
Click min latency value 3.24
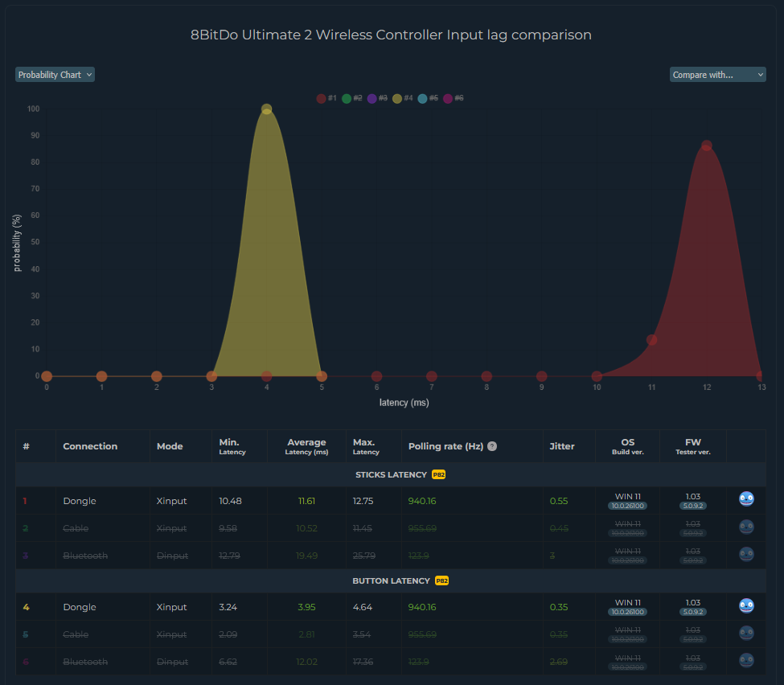[x=228, y=607]
